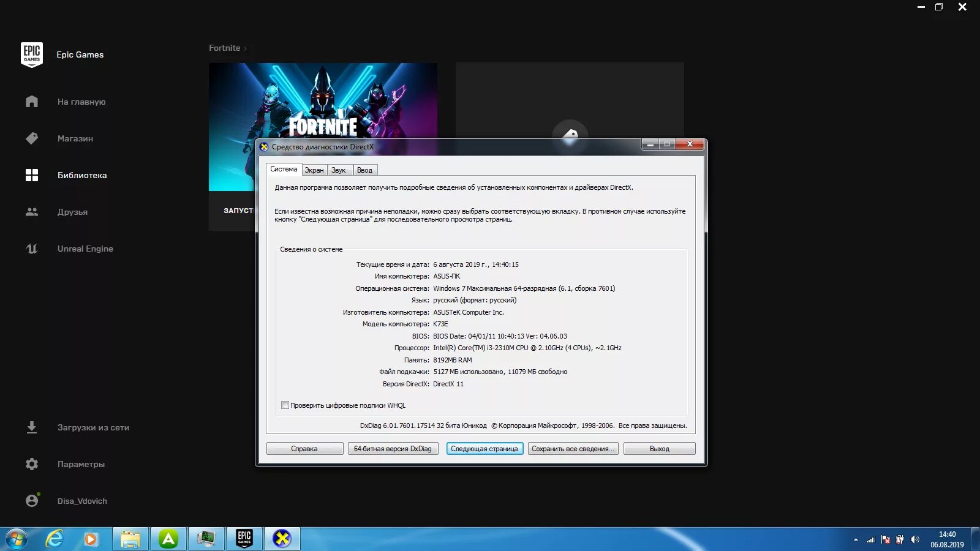Click the 'Справка' button
The height and width of the screenshot is (551, 980).
click(x=304, y=449)
